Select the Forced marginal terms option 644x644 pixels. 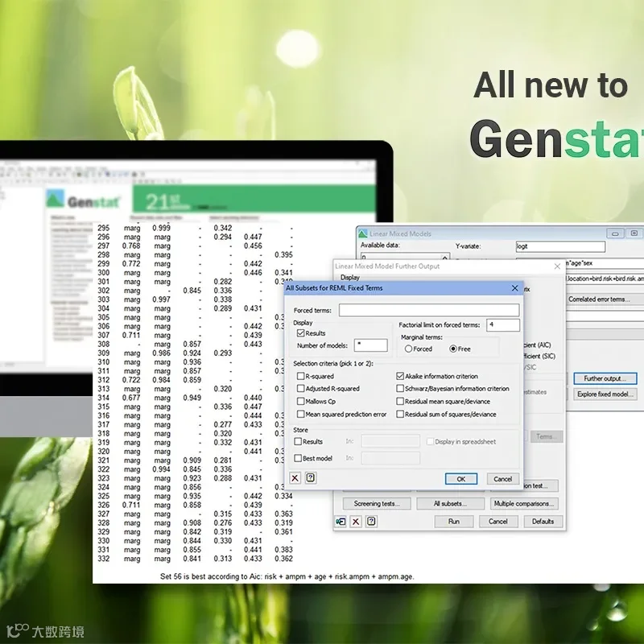click(408, 349)
